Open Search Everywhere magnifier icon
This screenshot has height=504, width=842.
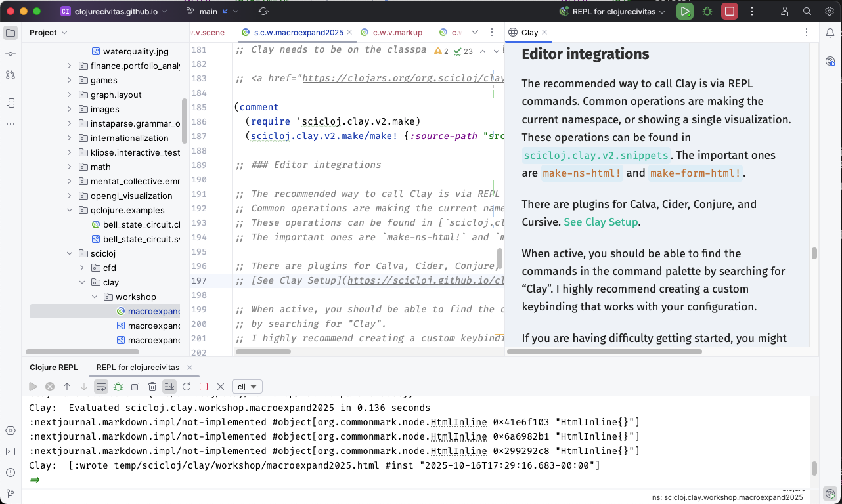[807, 11]
